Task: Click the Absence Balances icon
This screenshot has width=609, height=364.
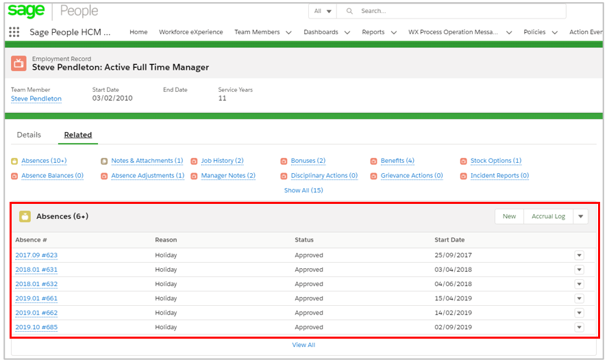Action: point(14,176)
